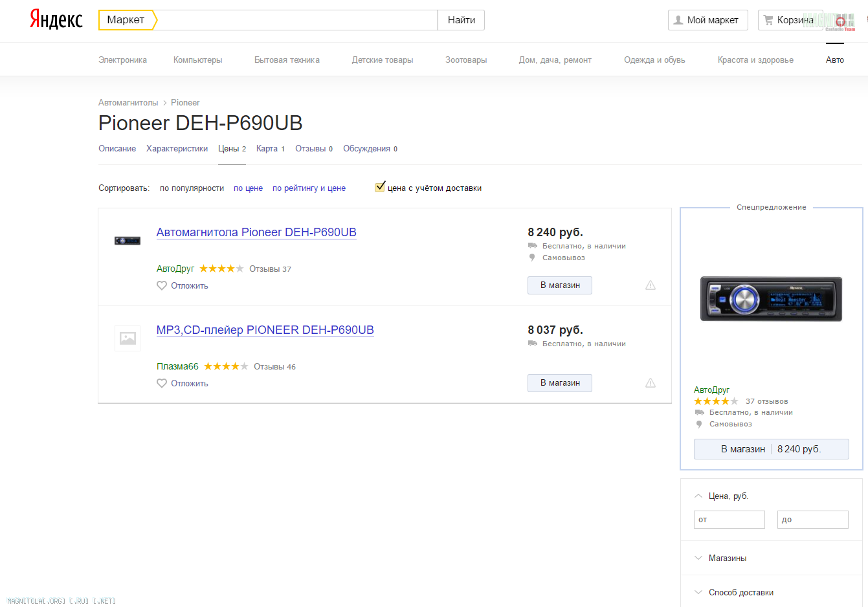868x607 pixels.
Task: Click user icon in Мой маркет button
Action: [678, 20]
